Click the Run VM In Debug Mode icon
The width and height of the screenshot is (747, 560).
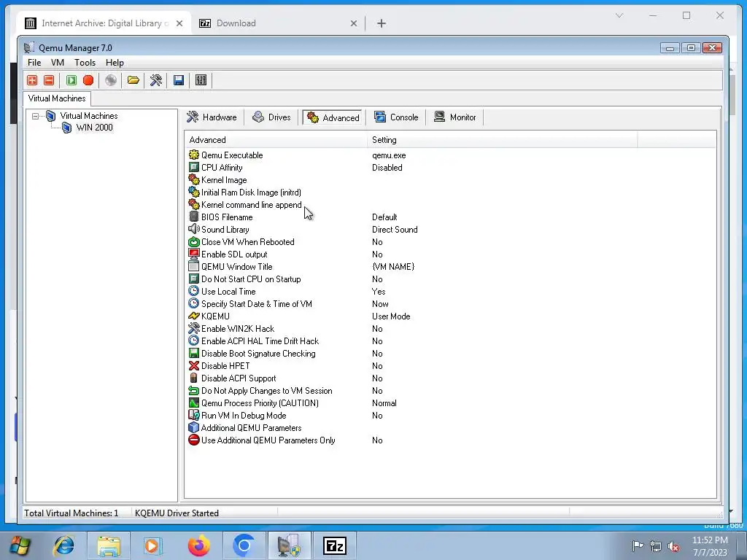194,415
